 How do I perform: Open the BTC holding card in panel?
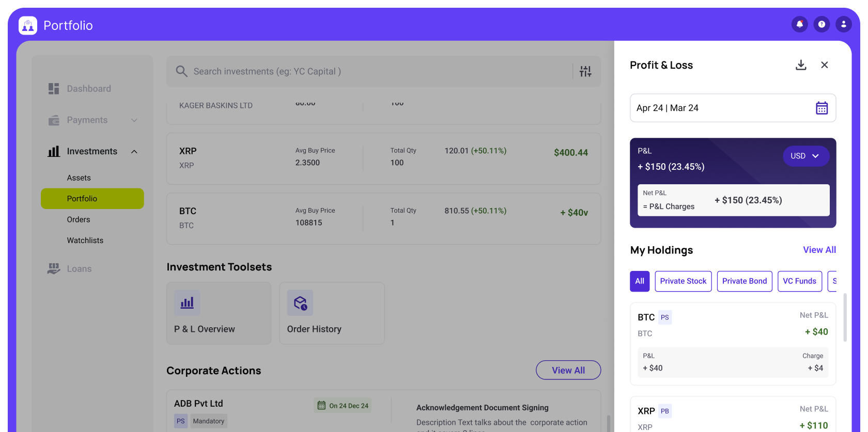tap(733, 344)
